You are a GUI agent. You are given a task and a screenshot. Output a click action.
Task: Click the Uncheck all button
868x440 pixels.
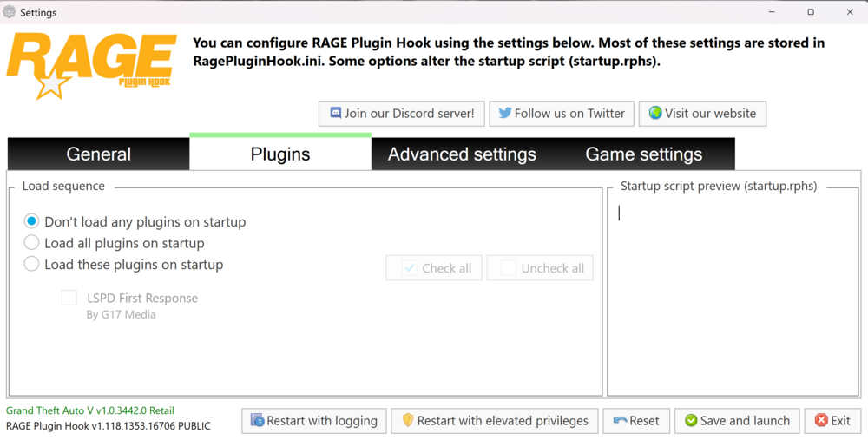click(x=540, y=268)
